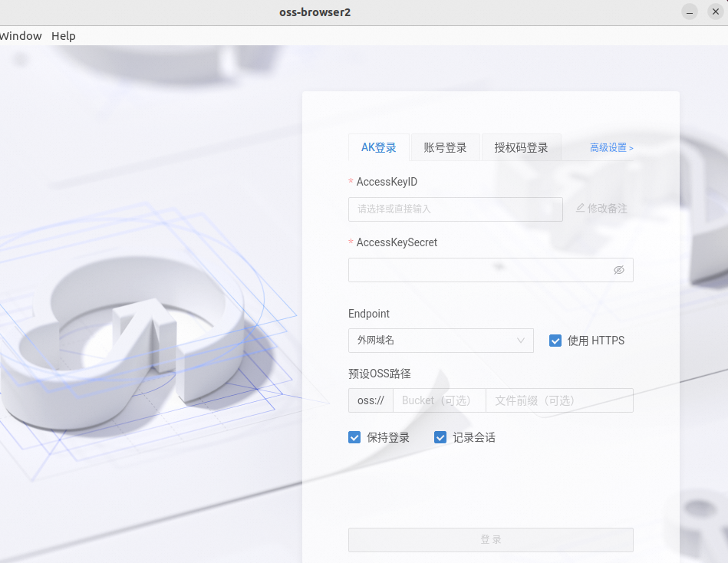Click the Endpoint field label
The width and height of the screenshot is (728, 563).
(x=369, y=314)
